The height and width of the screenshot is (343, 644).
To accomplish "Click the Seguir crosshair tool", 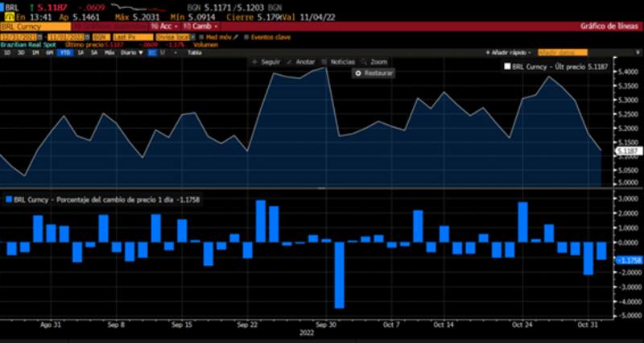I will (266, 61).
